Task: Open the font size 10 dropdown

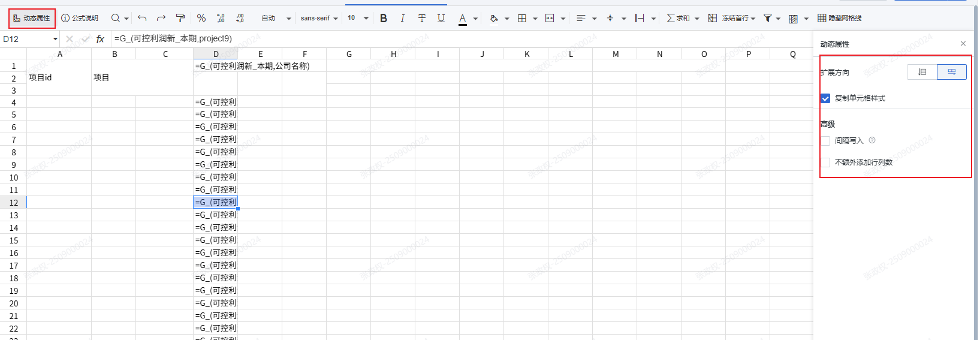Action: pyautogui.click(x=358, y=18)
